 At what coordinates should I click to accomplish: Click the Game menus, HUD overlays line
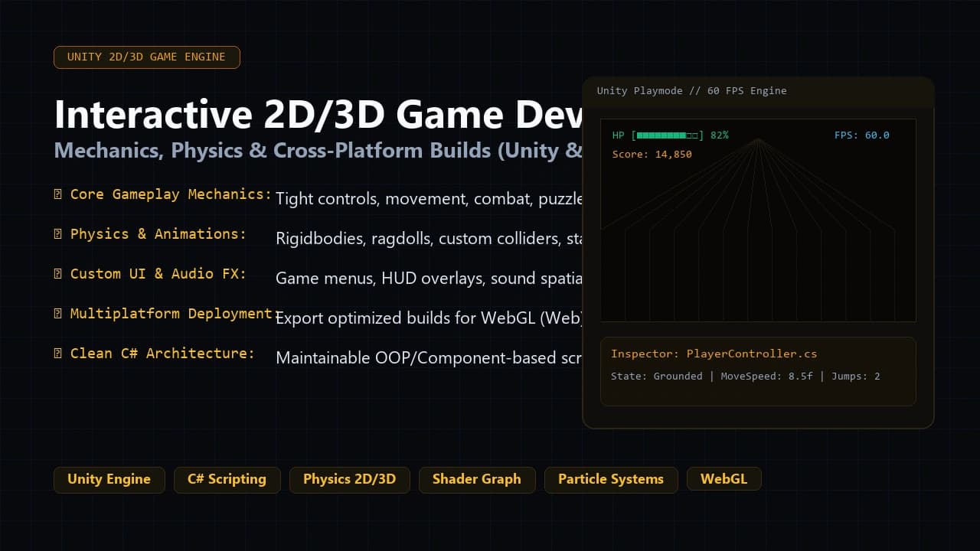[x=429, y=279]
